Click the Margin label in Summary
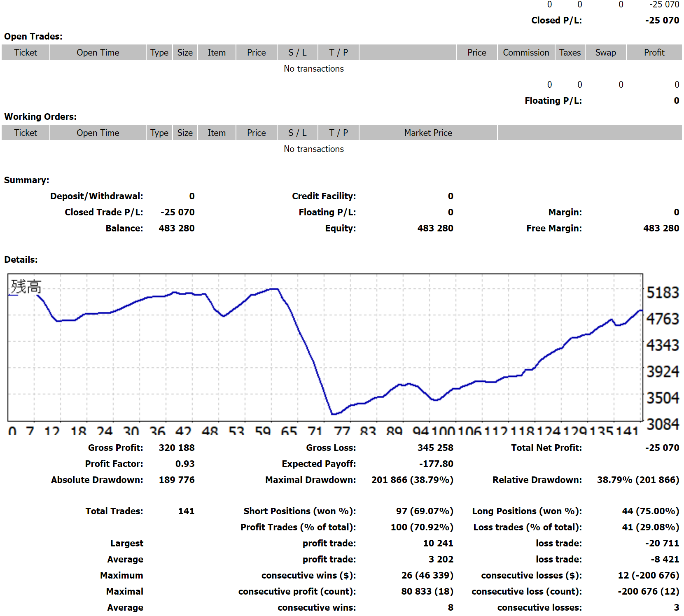 click(x=565, y=212)
